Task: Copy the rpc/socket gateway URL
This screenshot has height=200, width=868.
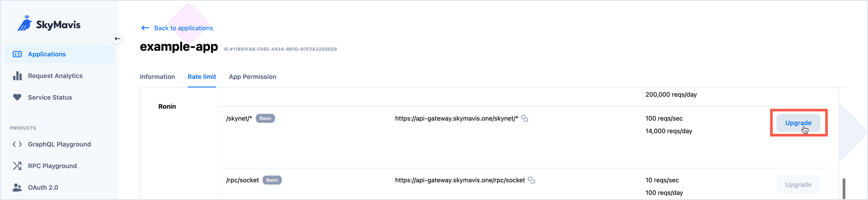Action: point(531,180)
